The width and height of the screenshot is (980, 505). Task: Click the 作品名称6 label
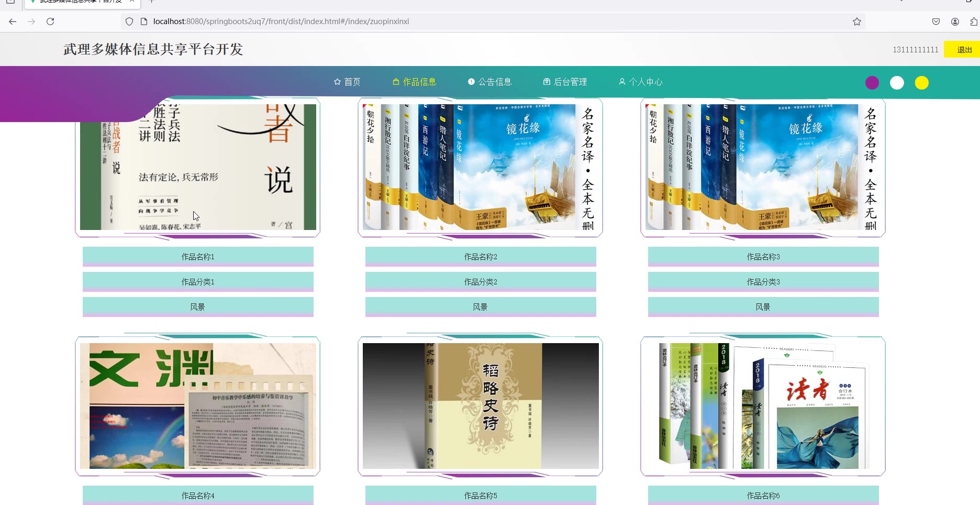[763, 495]
